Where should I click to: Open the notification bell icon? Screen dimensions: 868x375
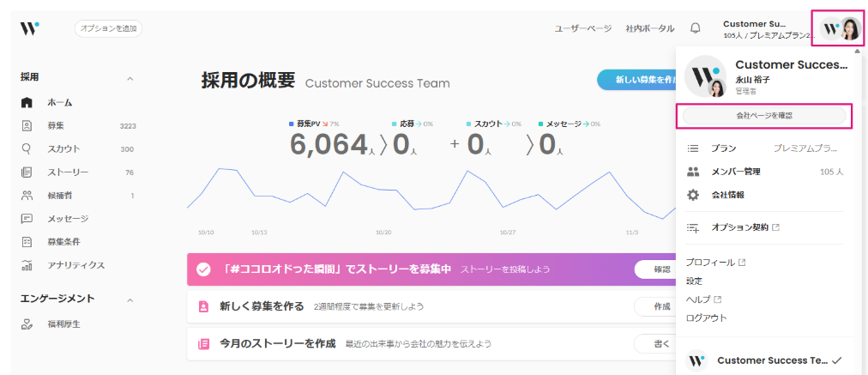point(695,28)
